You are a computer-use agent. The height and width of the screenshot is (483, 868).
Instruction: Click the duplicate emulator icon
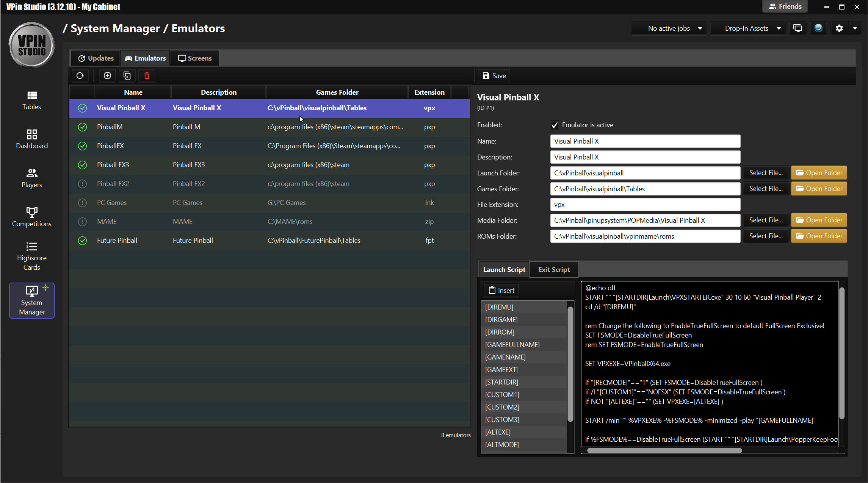(x=127, y=76)
